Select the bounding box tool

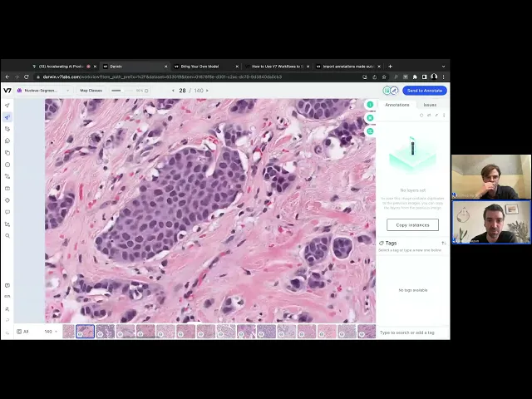point(7,189)
